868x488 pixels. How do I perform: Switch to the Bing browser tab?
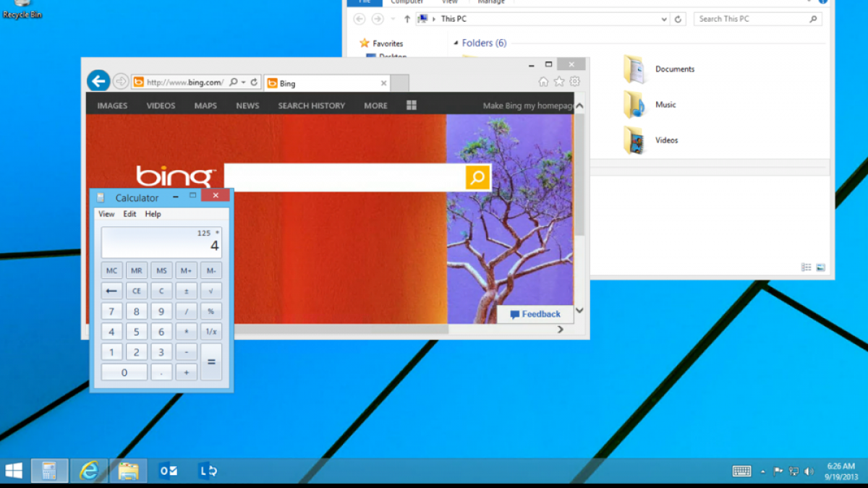pos(325,83)
